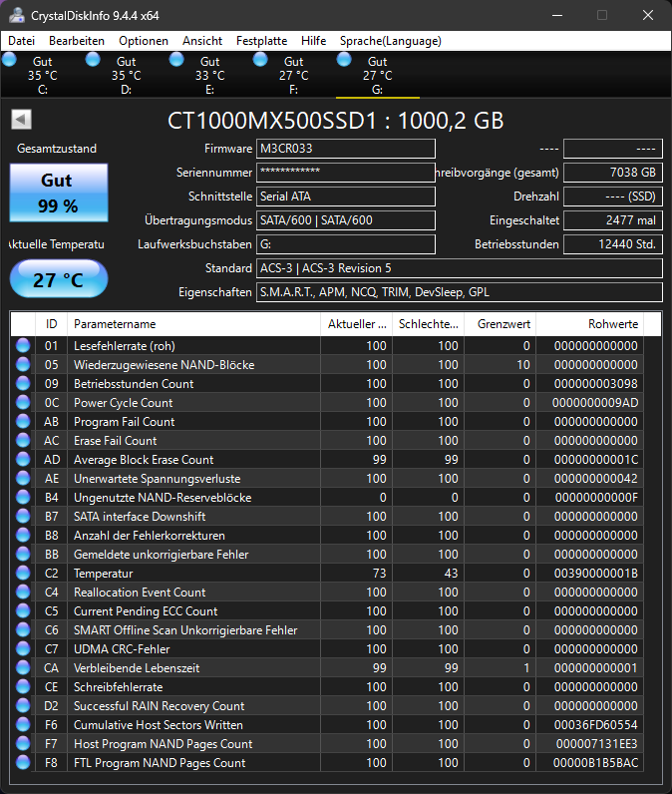Click the Eigenschaften features field
The height and width of the screenshot is (794, 672).
(460, 292)
